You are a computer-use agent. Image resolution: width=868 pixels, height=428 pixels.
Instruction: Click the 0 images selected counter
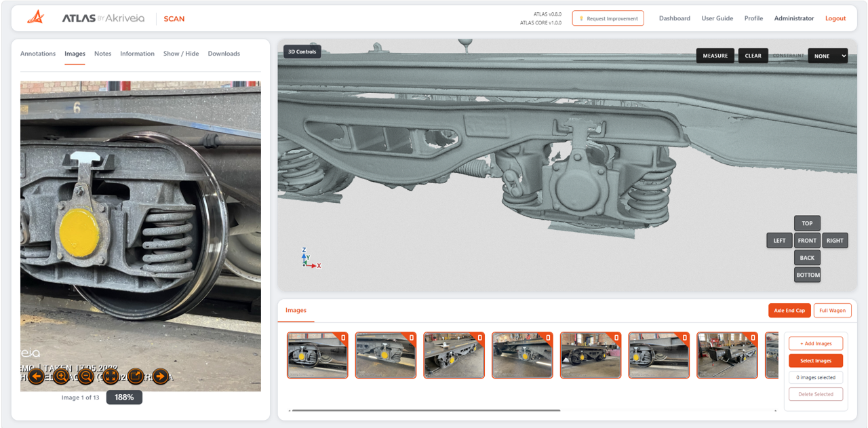coord(816,377)
